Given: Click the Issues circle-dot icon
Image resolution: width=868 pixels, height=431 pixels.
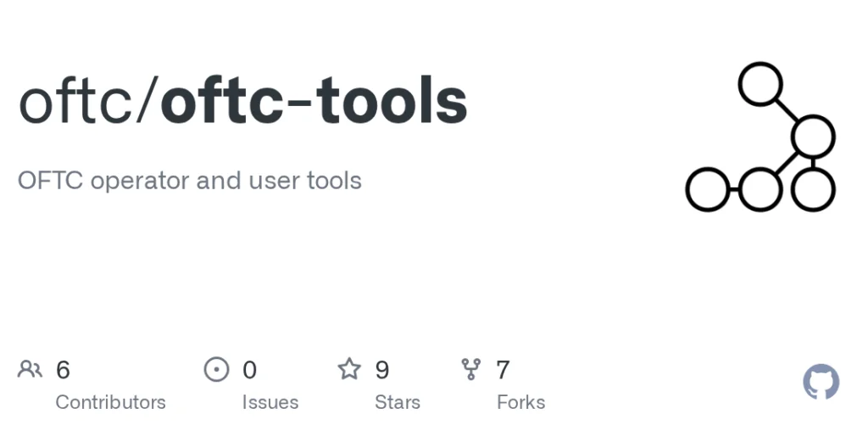Looking at the screenshot, I should 217,369.
